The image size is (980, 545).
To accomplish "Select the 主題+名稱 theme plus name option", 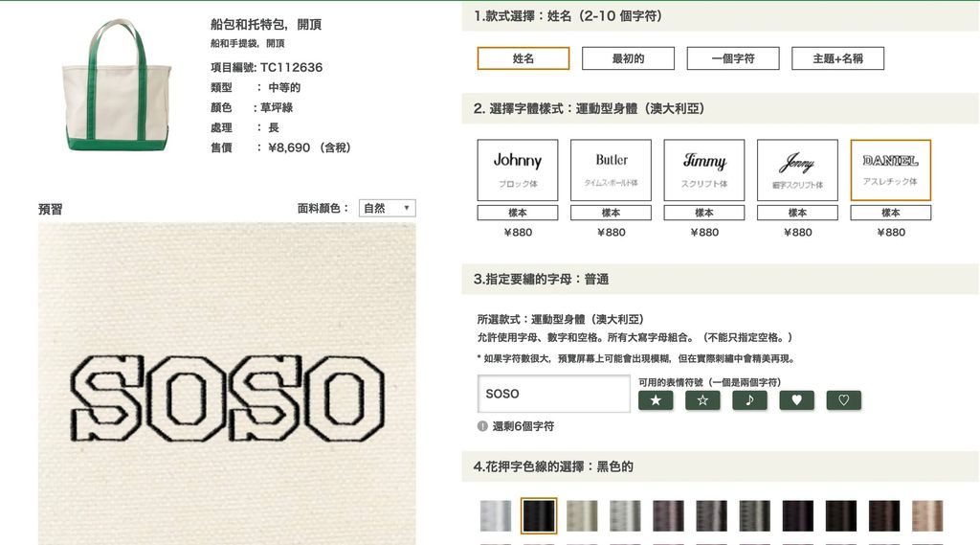I will pyautogui.click(x=837, y=58).
